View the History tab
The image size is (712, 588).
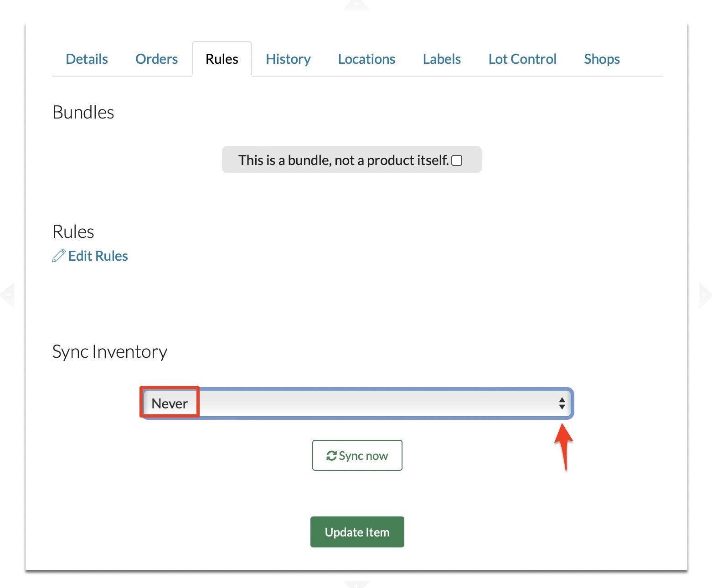(288, 59)
